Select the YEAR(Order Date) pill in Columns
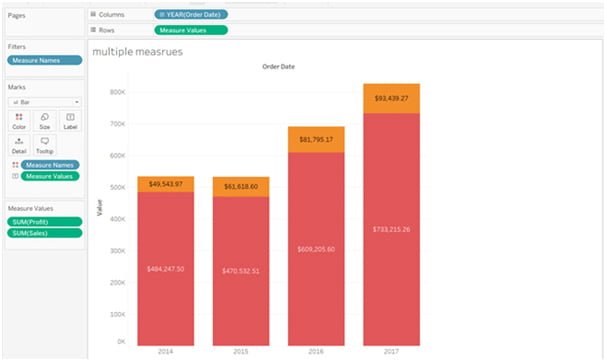Screen dimensions: 606x361 click(x=191, y=15)
